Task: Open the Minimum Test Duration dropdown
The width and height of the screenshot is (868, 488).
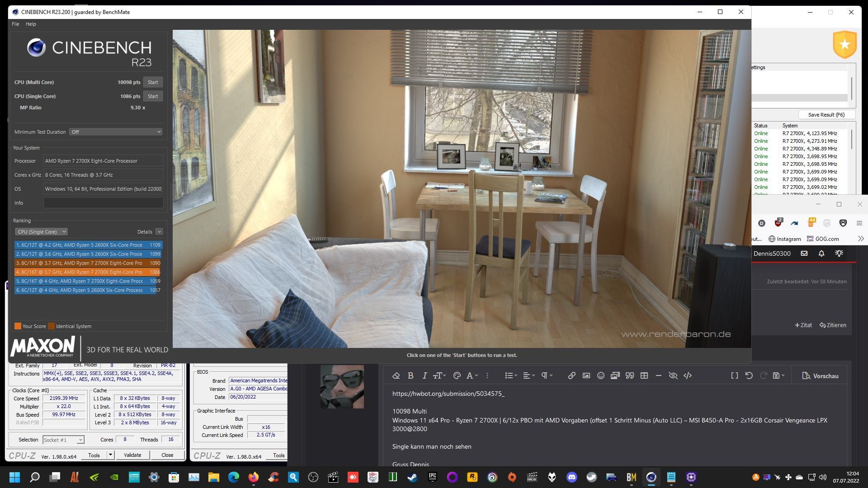Action: 116,132
